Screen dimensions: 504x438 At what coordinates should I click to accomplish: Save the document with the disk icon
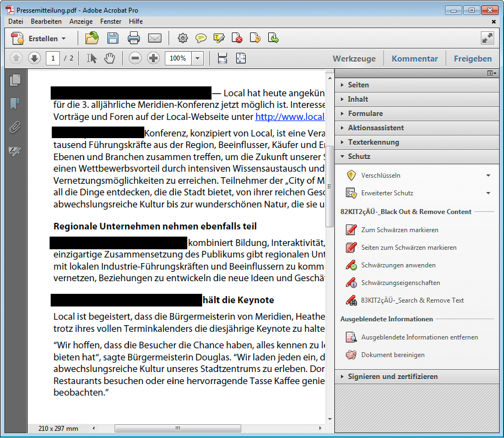coord(113,38)
